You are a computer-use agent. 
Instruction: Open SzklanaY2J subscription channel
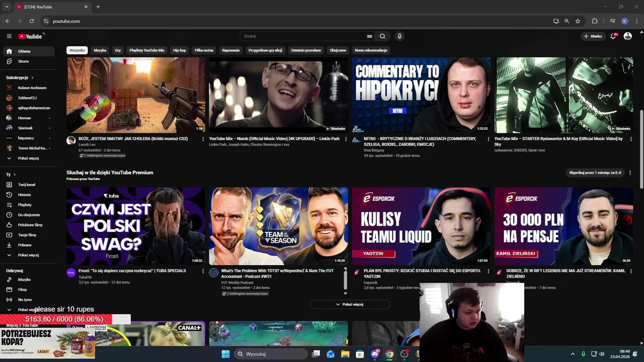28,98
